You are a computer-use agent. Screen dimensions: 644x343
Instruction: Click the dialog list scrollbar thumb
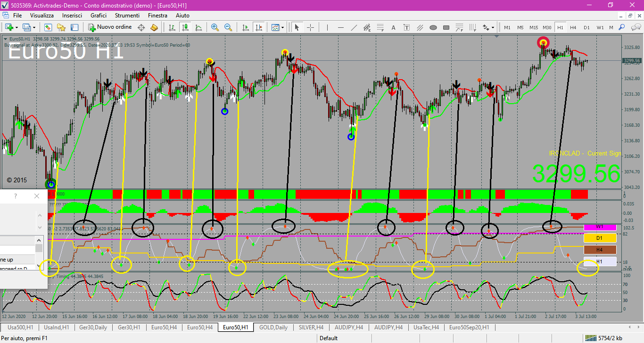tap(39, 248)
